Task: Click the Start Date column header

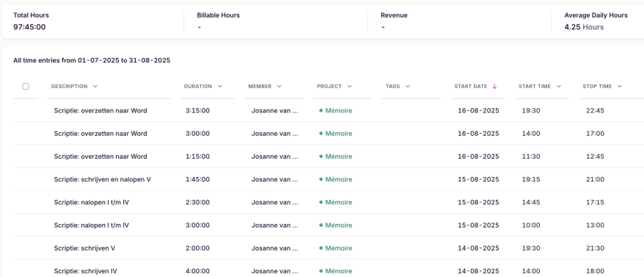Action: (x=471, y=87)
